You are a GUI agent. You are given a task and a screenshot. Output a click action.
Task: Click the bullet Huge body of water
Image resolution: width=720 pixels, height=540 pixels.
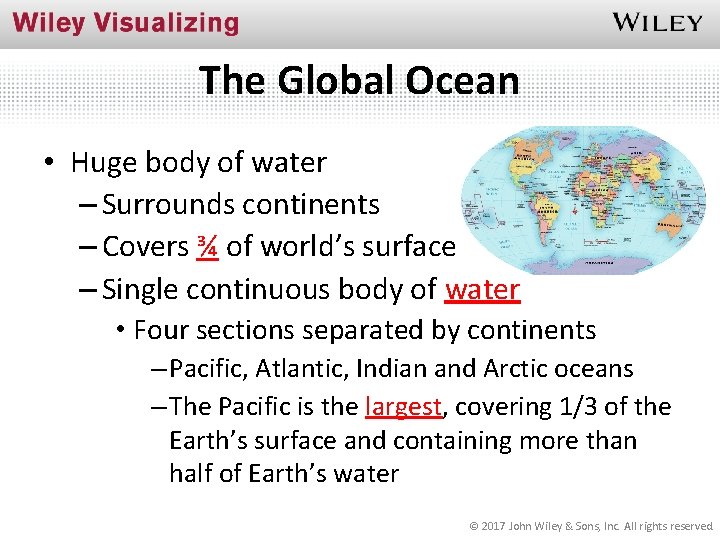coord(198,163)
